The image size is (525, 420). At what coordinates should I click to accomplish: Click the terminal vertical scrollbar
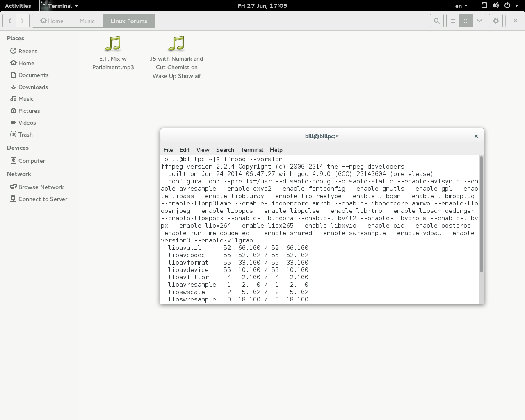tap(481, 214)
